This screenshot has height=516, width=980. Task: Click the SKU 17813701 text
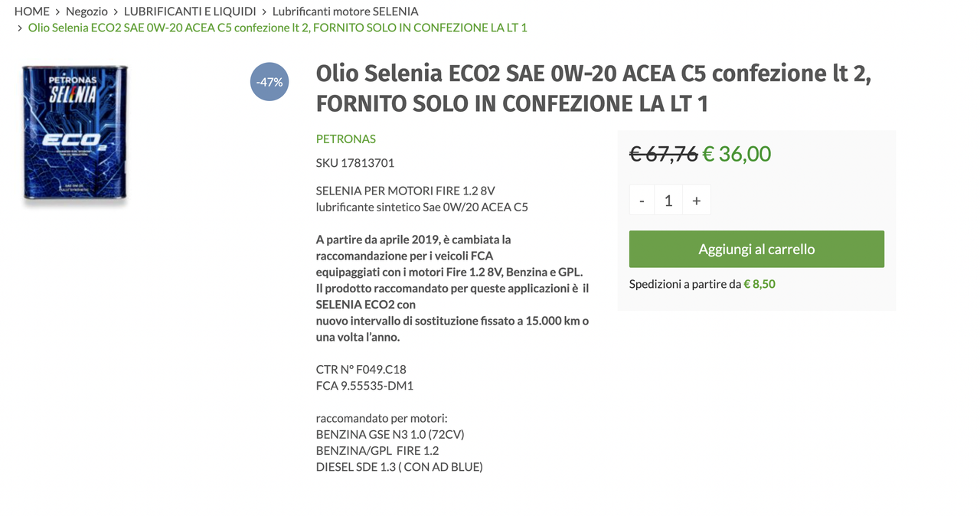[x=355, y=163]
